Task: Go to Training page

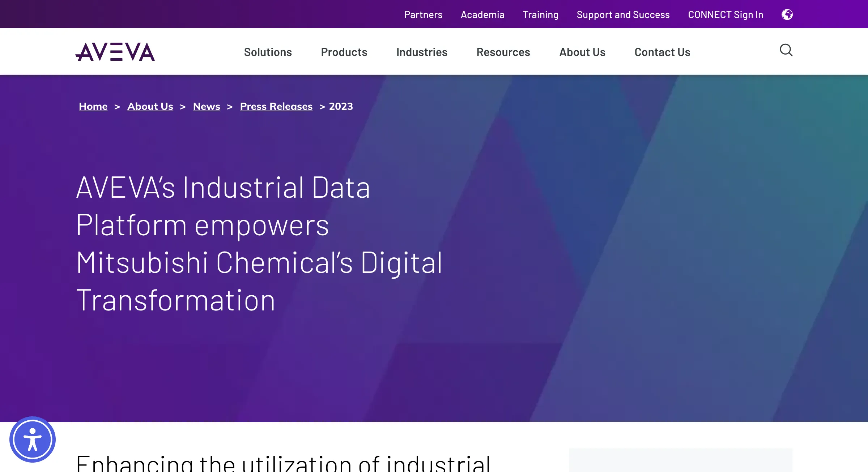Action: pos(541,14)
